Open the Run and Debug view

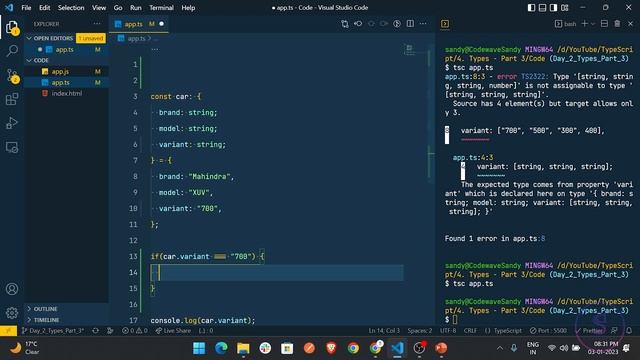coord(12,123)
